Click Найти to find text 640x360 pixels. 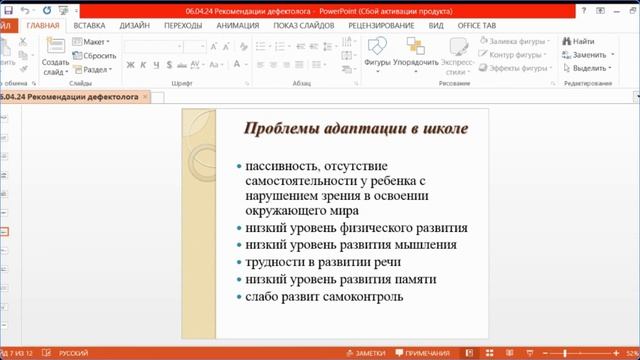tap(578, 41)
